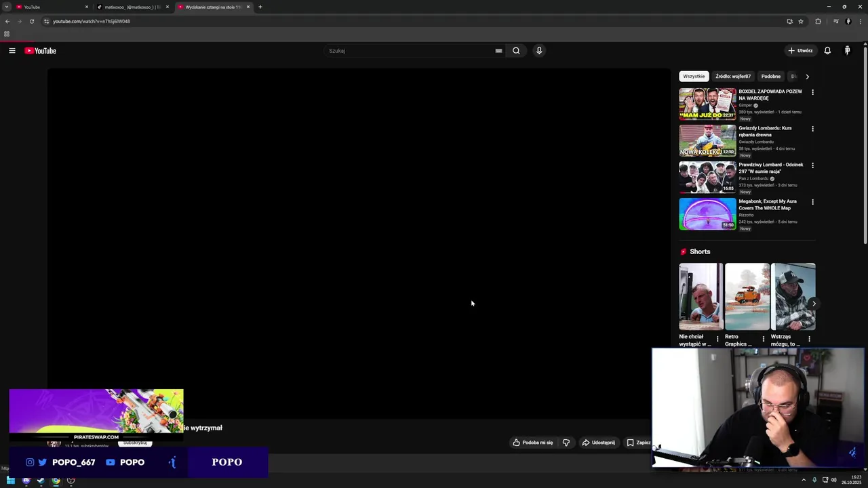
Task: Open the apps grid in bookmarks bar
Action: (7, 34)
